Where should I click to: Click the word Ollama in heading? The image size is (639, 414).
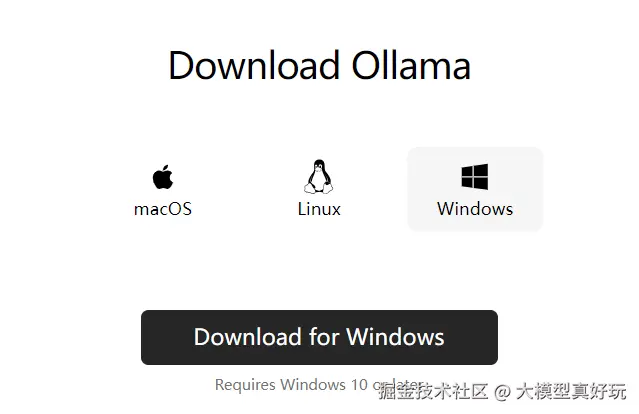(411, 65)
